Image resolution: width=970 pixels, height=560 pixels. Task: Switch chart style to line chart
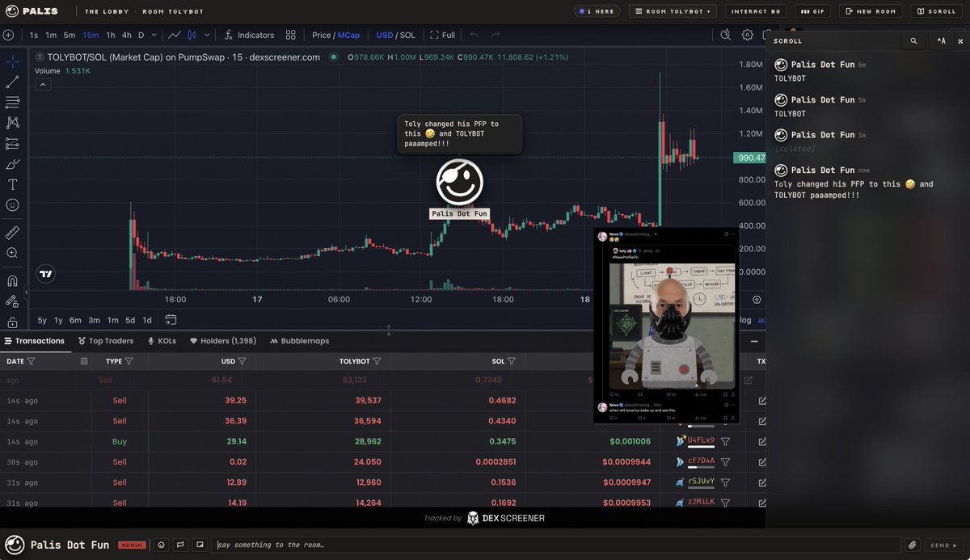[174, 35]
